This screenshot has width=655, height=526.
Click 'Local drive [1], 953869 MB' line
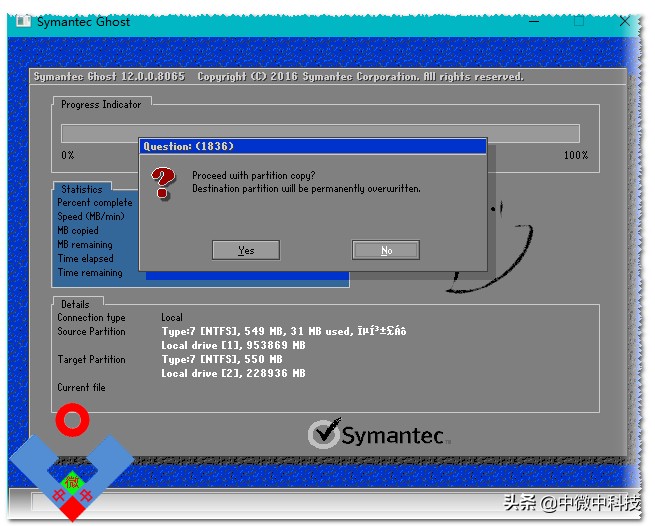pyautogui.click(x=233, y=346)
